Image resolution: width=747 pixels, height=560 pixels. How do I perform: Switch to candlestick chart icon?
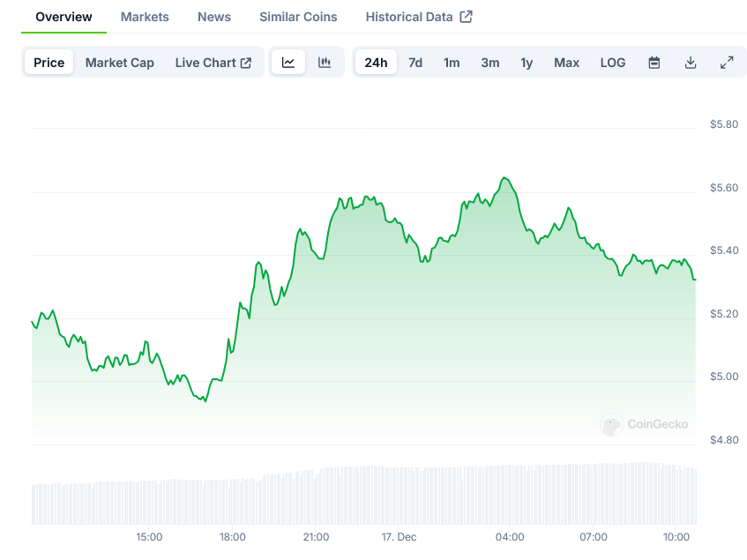325,63
